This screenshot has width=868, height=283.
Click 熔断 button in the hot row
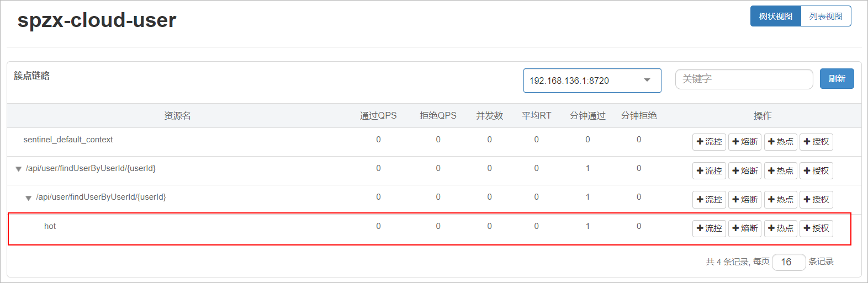(744, 228)
